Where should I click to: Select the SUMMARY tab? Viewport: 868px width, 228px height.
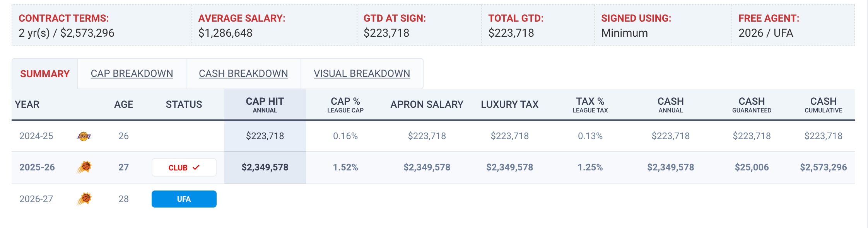pyautogui.click(x=45, y=74)
